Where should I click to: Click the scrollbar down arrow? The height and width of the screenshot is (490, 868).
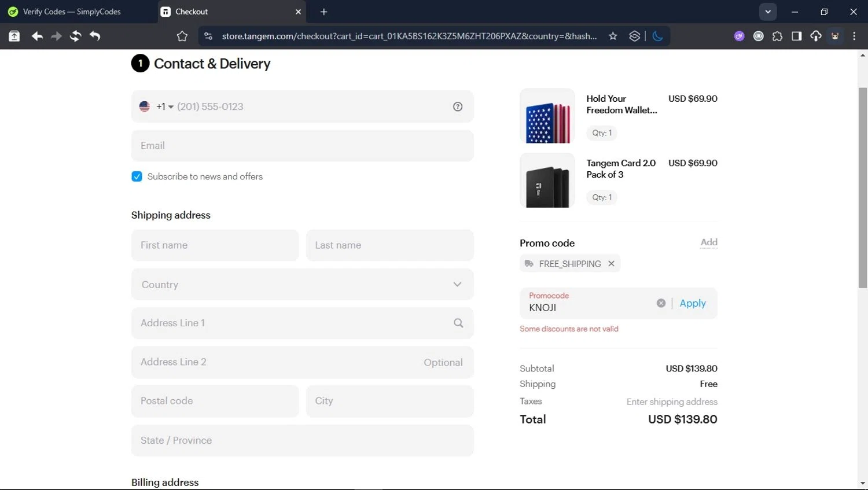(x=863, y=483)
